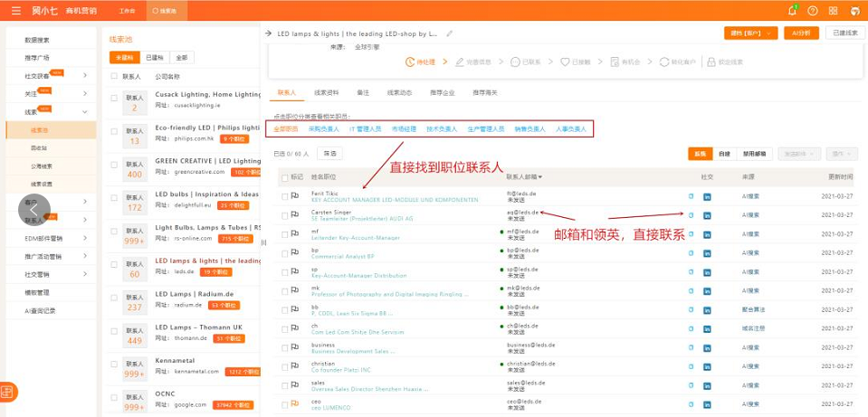The height and width of the screenshot is (417, 868).
Task: Switch to the 线索资料 tab
Action: (x=327, y=93)
